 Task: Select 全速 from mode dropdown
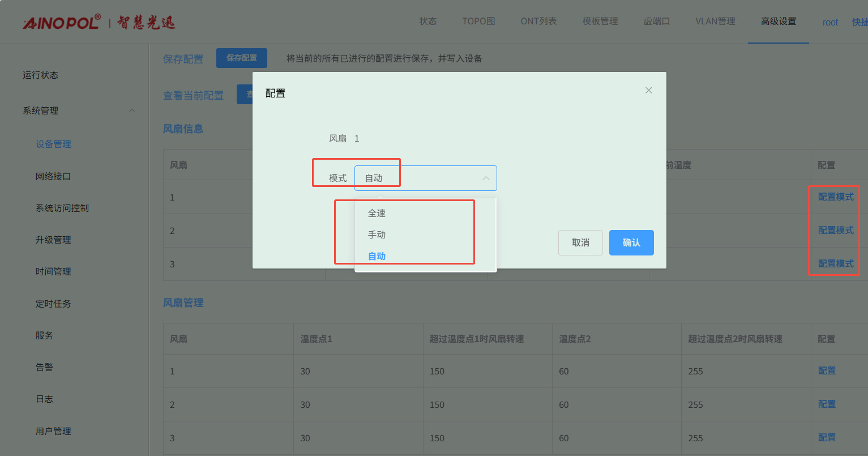(x=377, y=214)
